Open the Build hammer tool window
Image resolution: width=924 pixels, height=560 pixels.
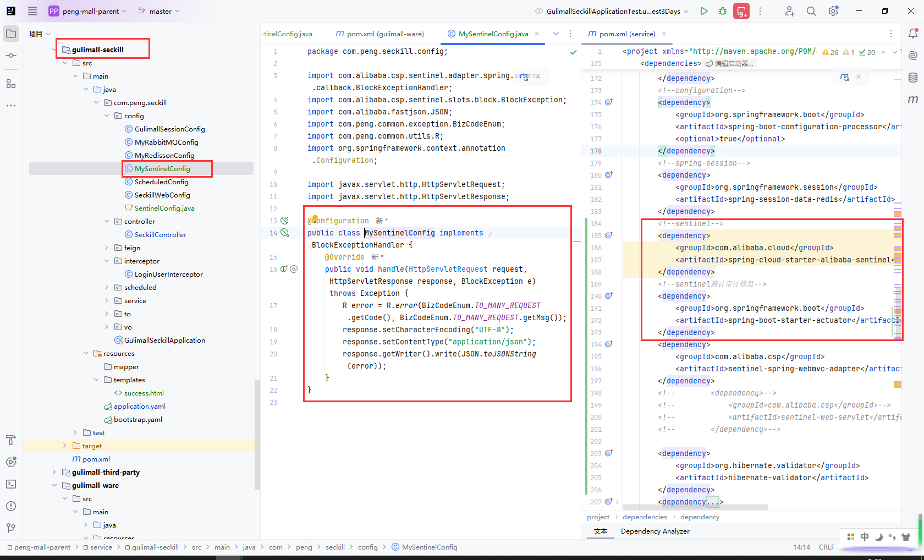coord(11,440)
